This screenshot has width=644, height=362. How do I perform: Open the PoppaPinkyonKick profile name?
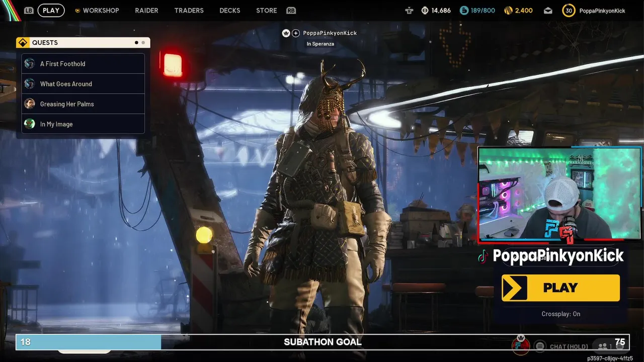pos(602,11)
